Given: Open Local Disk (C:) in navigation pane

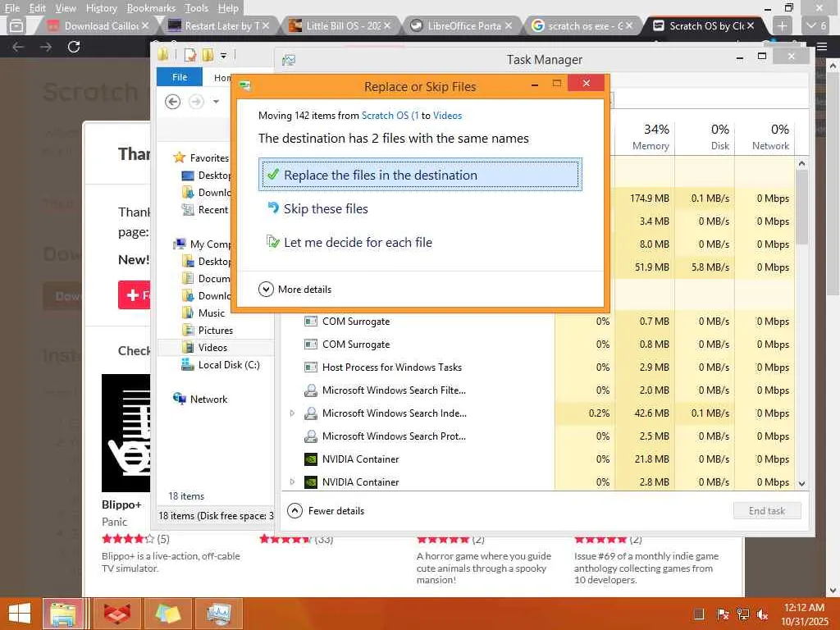Looking at the screenshot, I should click(229, 365).
